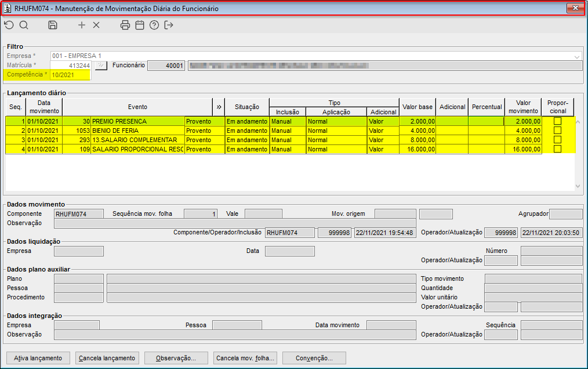Image resolution: width=588 pixels, height=369 pixels.
Task: Open the Observação... button
Action: 176,358
